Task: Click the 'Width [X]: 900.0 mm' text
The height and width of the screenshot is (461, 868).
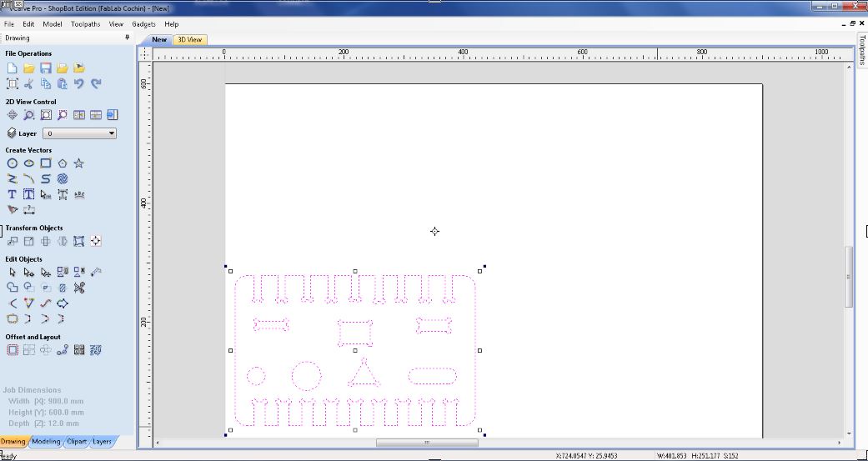Action: coord(46,401)
